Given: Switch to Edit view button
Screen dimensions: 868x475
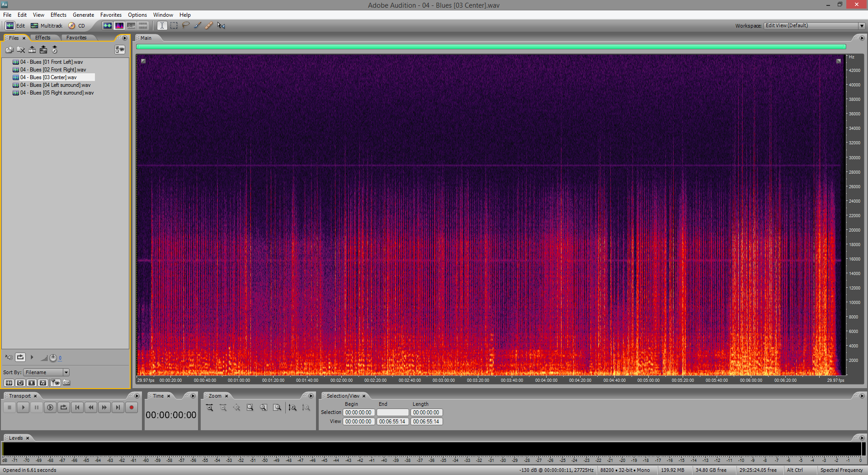Looking at the screenshot, I should (15, 26).
